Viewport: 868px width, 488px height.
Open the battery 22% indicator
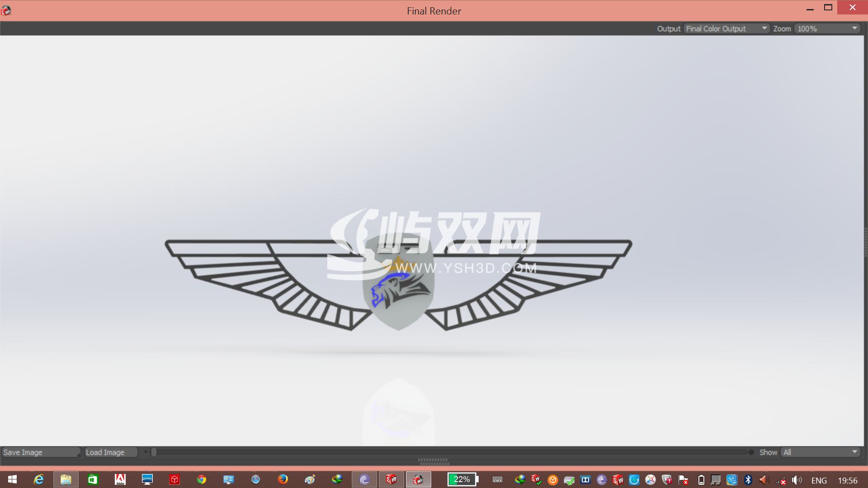click(x=462, y=479)
